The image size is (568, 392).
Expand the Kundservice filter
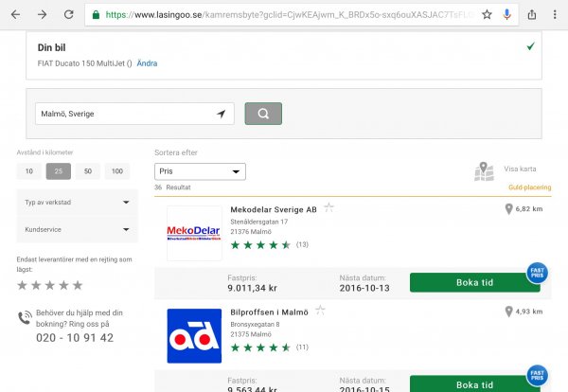point(74,228)
